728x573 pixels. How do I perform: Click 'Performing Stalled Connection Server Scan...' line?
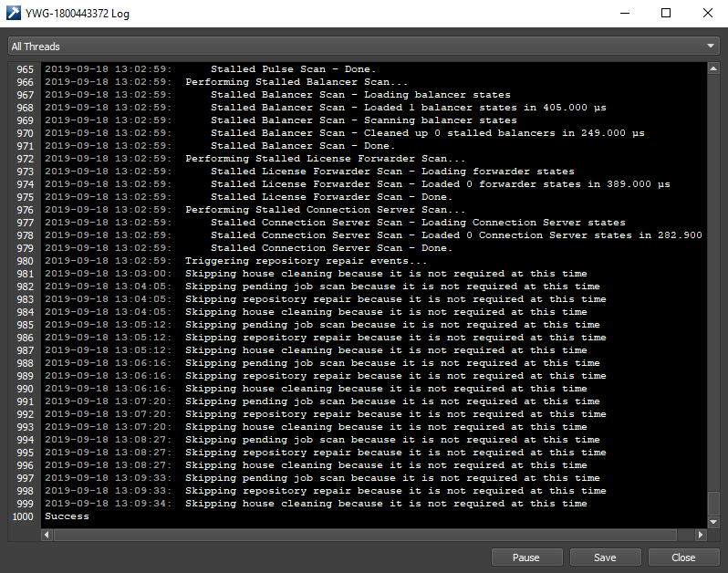[255, 210]
